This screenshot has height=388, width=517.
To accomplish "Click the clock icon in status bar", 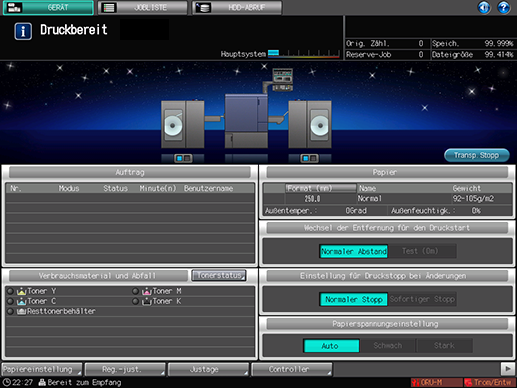I will (x=6, y=382).
